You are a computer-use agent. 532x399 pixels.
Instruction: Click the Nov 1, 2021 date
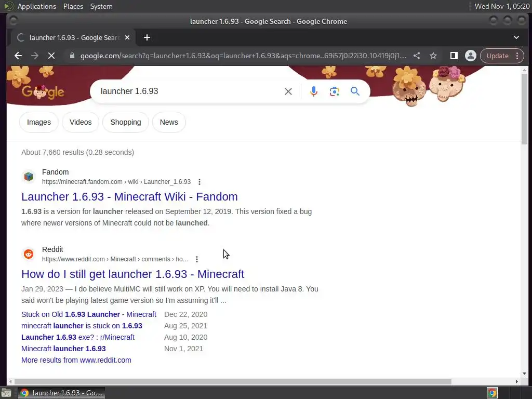point(183,349)
